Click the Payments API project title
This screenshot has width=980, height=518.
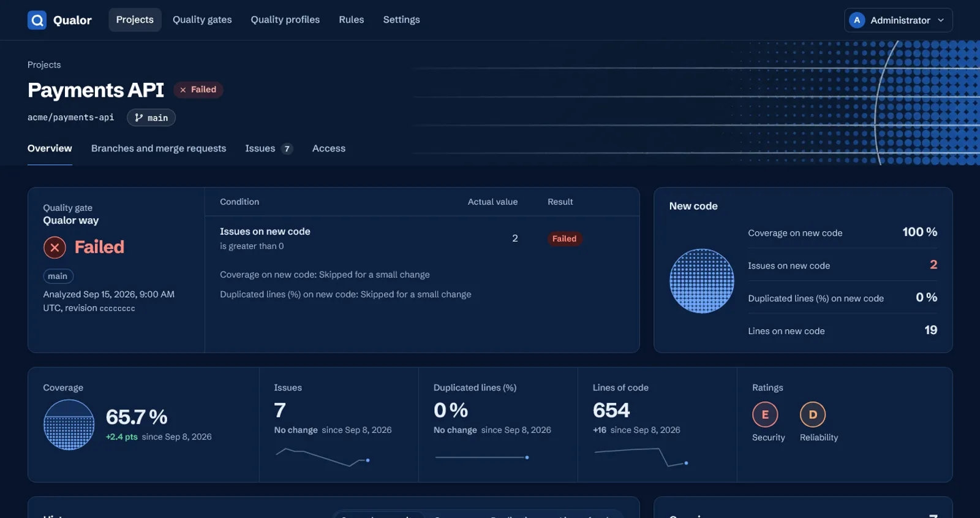tap(96, 90)
